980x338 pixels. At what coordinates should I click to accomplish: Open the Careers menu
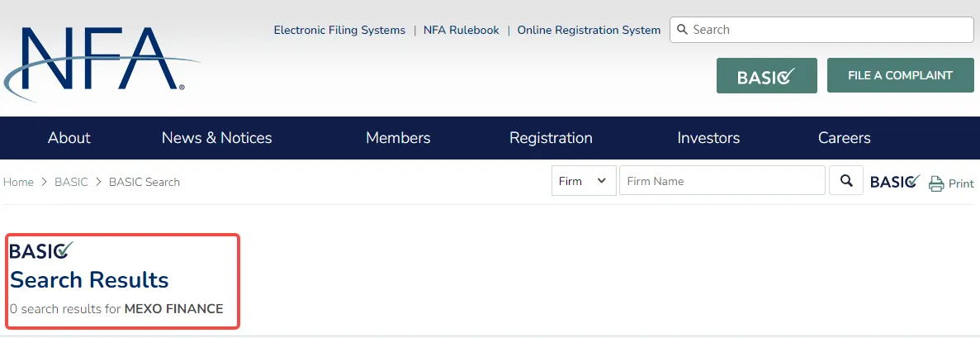click(x=845, y=138)
